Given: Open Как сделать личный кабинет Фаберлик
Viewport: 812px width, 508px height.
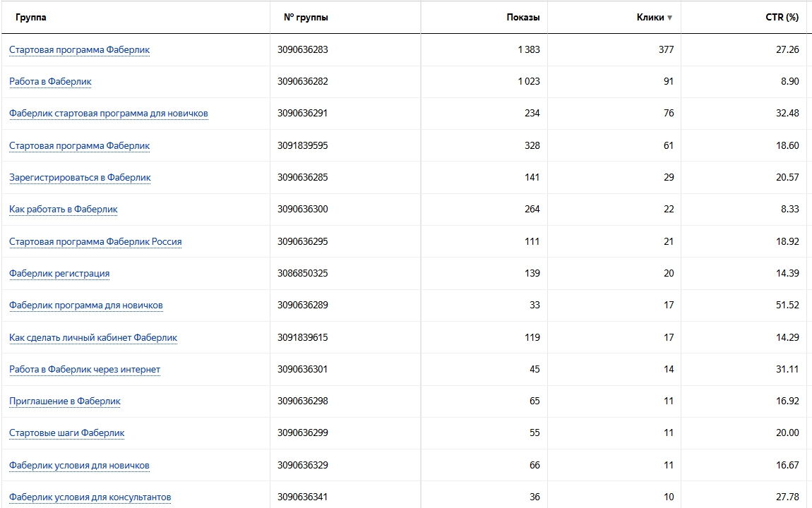Looking at the screenshot, I should coord(93,338).
